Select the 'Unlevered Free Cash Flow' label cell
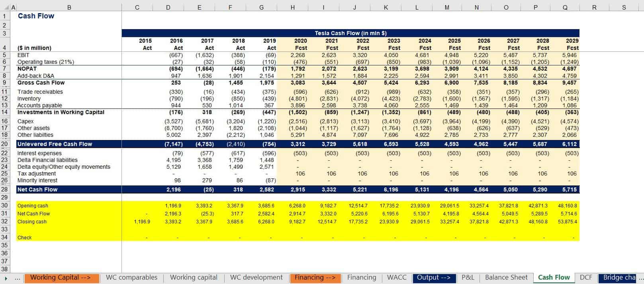644x284 pixels. tap(55, 144)
